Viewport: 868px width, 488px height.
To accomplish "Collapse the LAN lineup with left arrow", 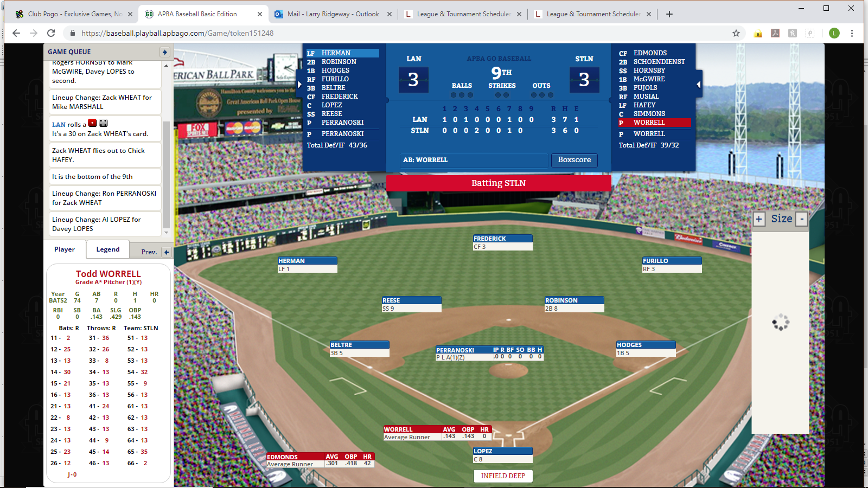I will pos(299,84).
